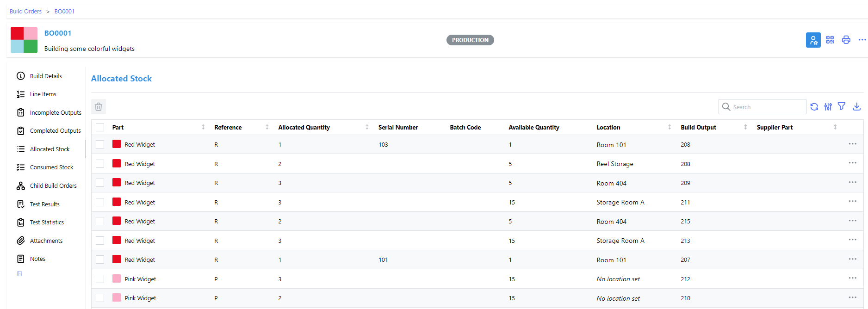
Task: Download table data icon
Action: click(857, 107)
